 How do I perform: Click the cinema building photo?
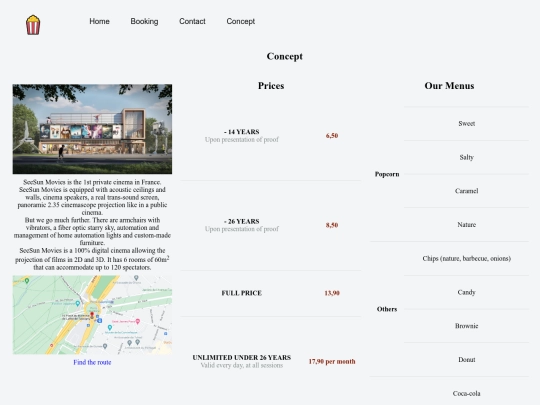92,129
